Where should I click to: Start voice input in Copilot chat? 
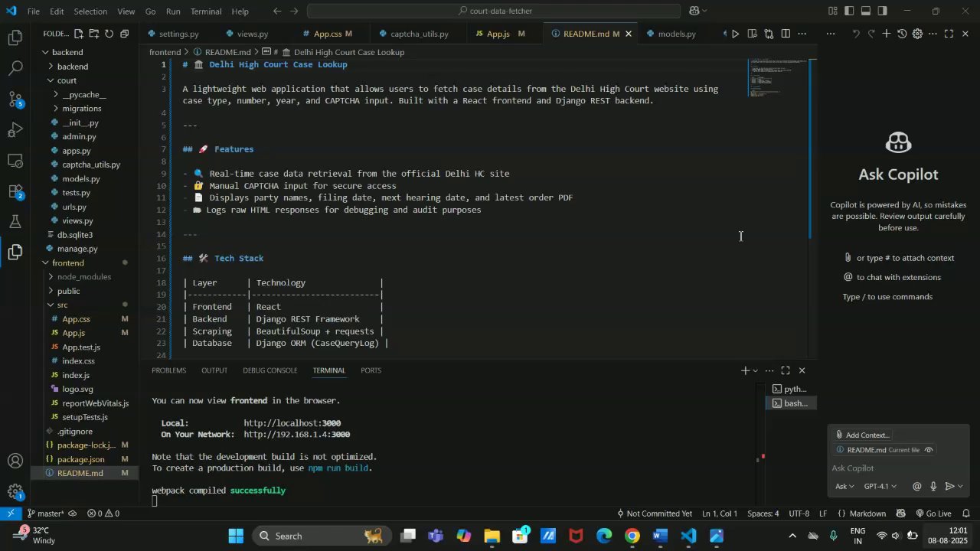(x=933, y=486)
